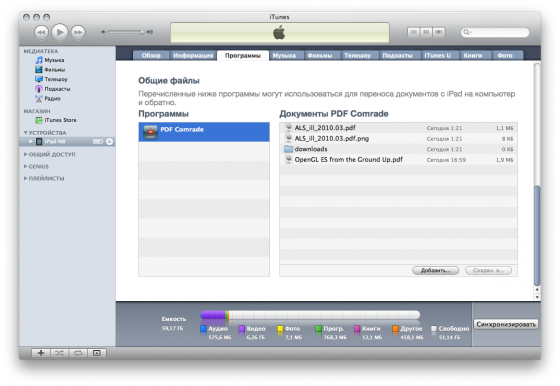Click the orange Другое legend swatch
Screen dimensions: 560x386
click(x=395, y=329)
